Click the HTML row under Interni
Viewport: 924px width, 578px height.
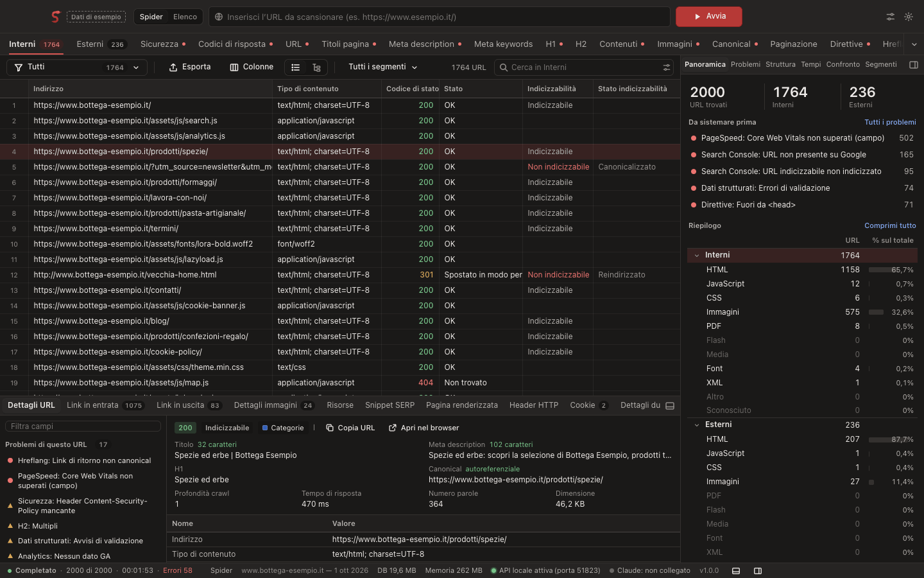click(x=802, y=270)
